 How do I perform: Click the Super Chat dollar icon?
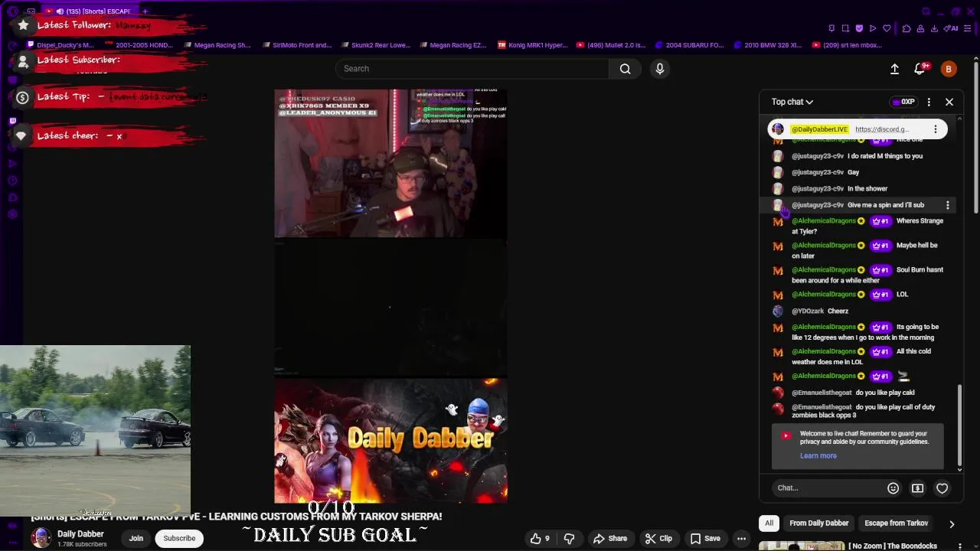(x=917, y=488)
